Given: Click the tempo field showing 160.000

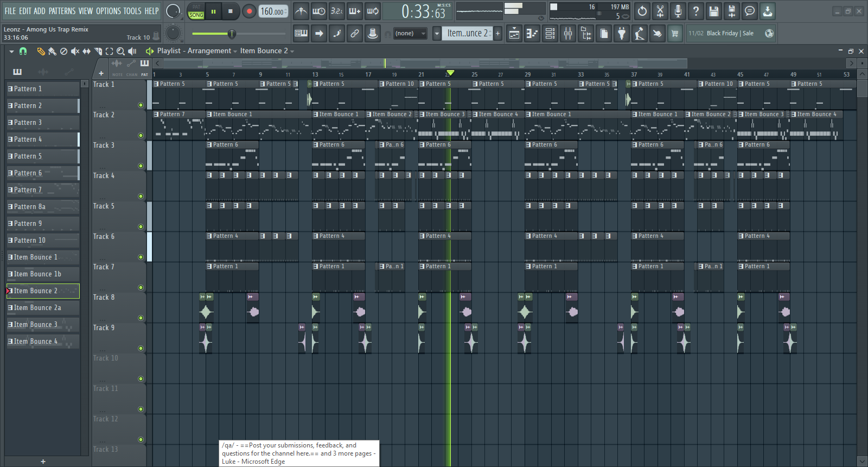Looking at the screenshot, I should [x=273, y=11].
